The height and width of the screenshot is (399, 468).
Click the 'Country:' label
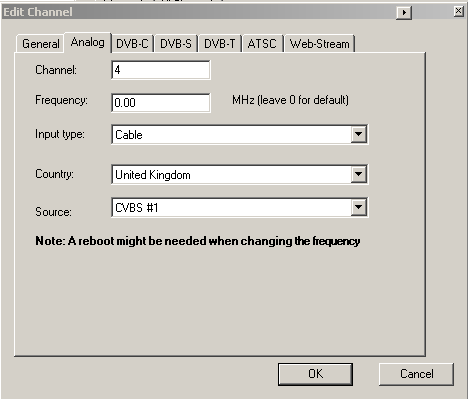click(x=54, y=174)
